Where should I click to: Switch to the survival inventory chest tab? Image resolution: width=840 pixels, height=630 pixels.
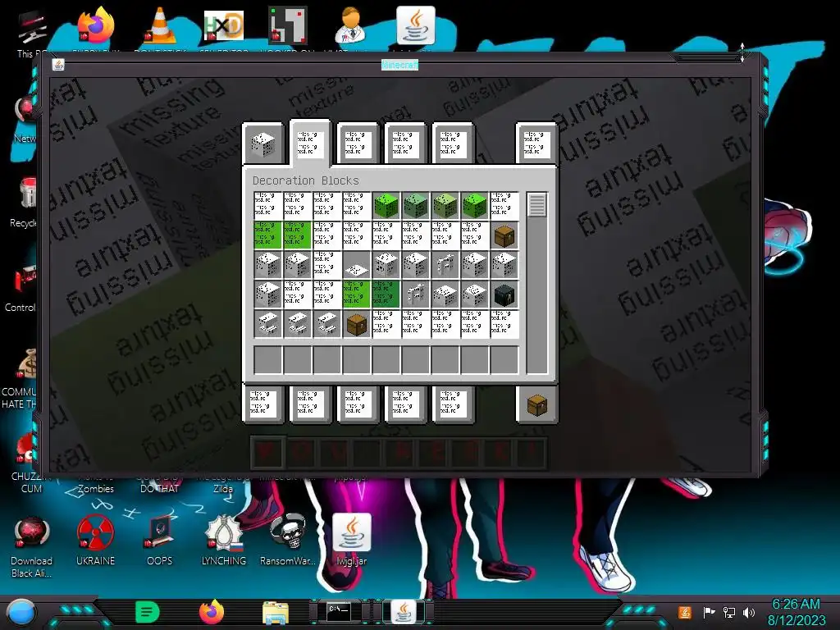click(x=536, y=405)
